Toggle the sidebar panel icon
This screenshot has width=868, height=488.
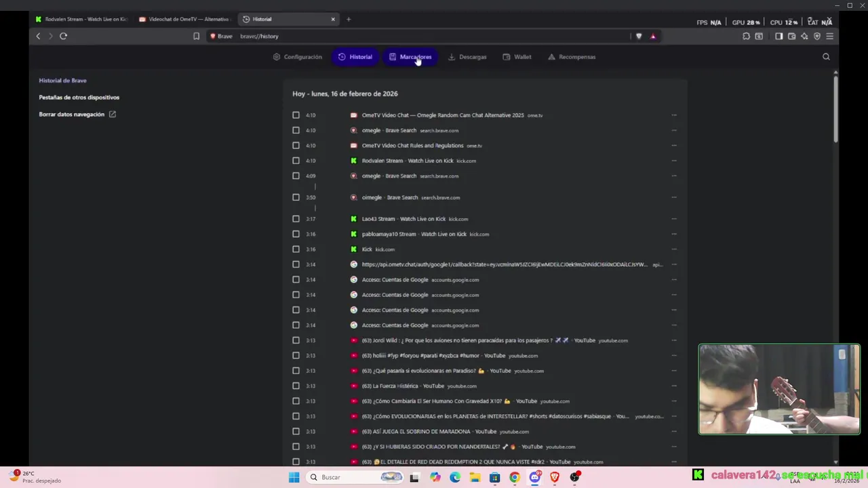pos(778,36)
